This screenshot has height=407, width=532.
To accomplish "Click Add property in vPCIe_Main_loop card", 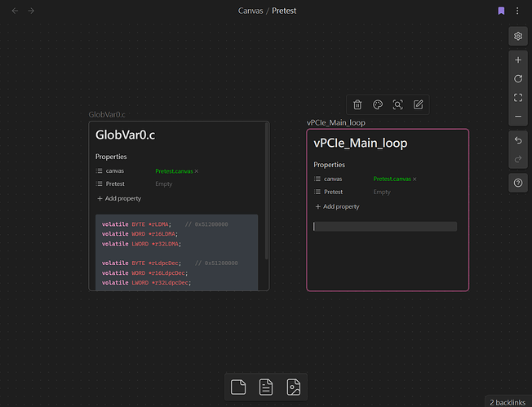I will click(x=337, y=206).
